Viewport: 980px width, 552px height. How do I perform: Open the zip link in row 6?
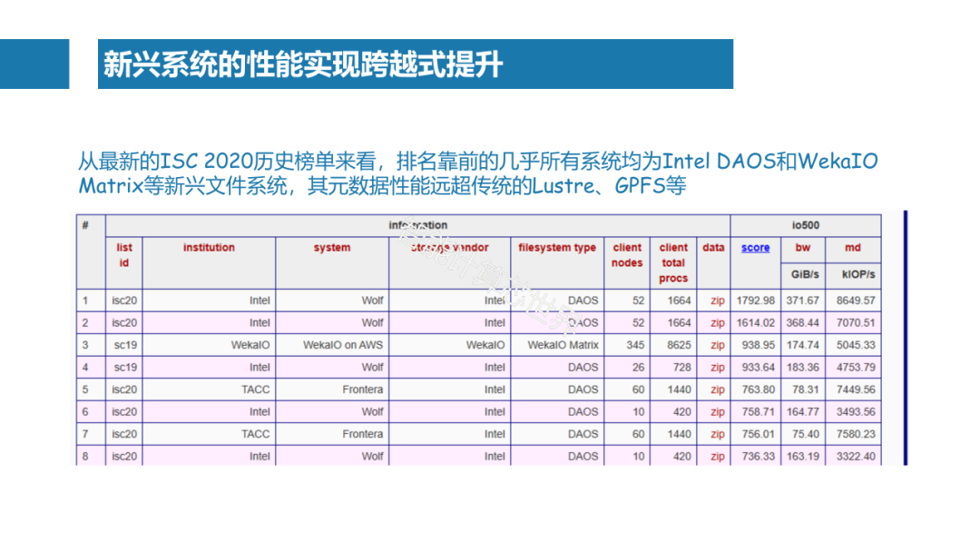pos(718,412)
